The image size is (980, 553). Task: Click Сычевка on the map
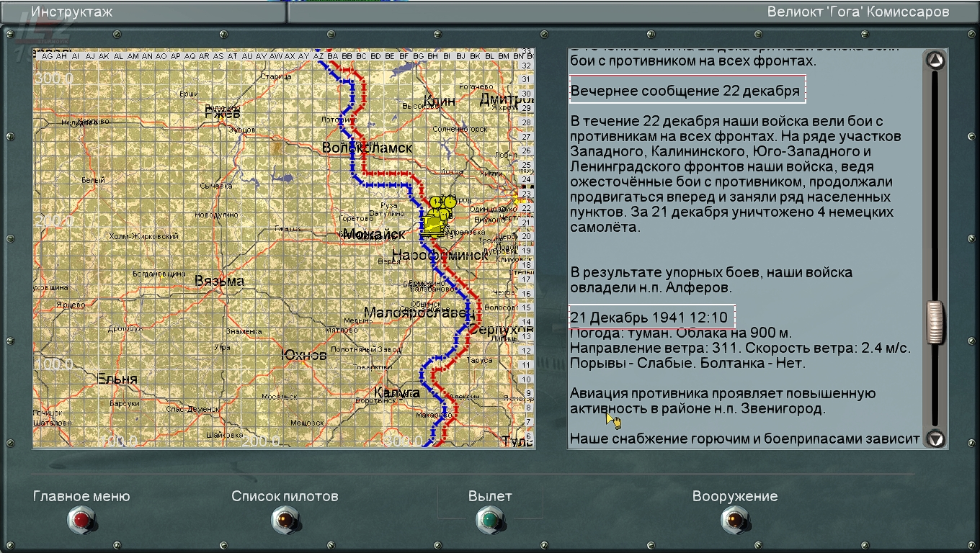[x=216, y=186]
